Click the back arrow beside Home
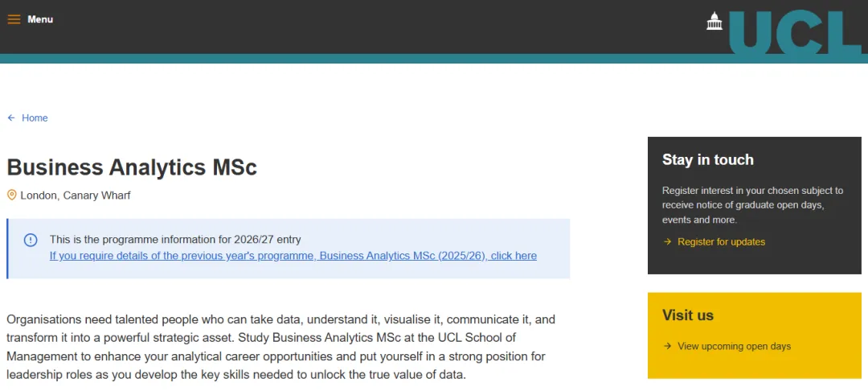The width and height of the screenshot is (868, 391). click(x=11, y=118)
